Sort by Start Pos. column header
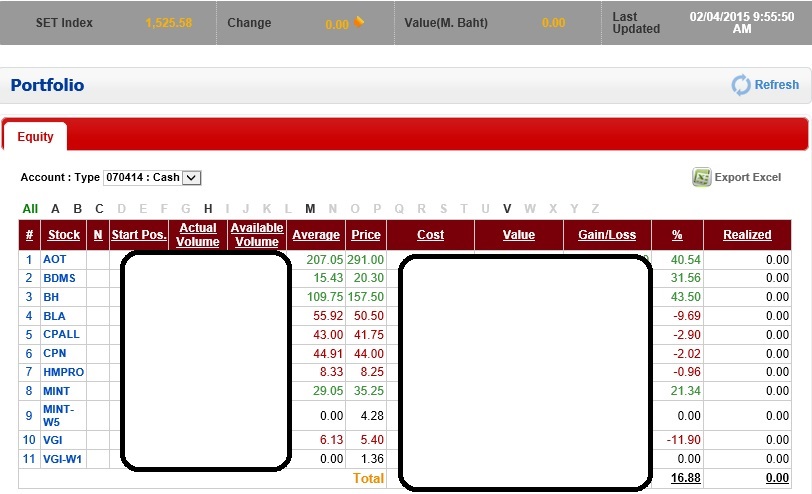812x494 pixels. pyautogui.click(x=139, y=235)
